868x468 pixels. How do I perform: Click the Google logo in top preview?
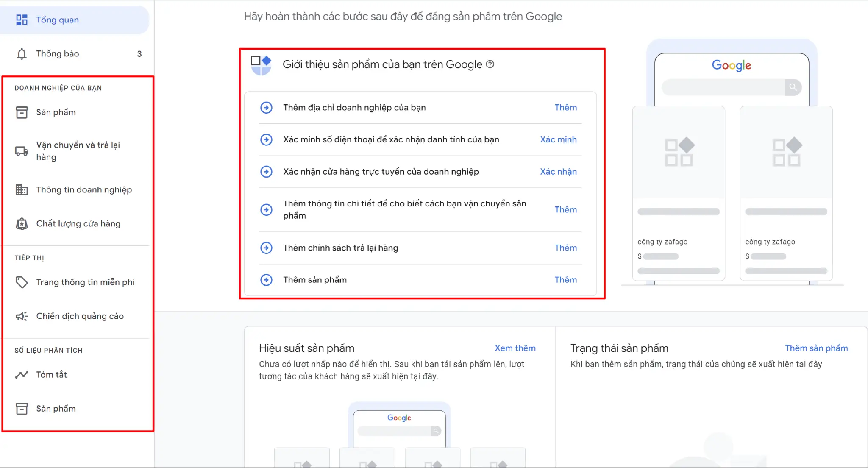(732, 65)
